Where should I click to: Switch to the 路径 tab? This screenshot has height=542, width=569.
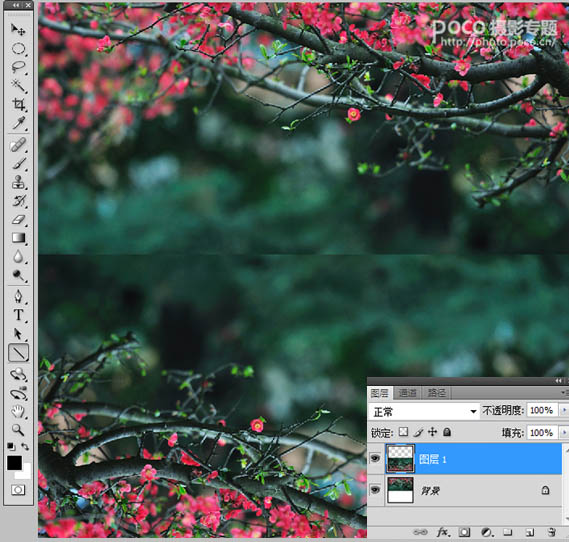point(436,393)
